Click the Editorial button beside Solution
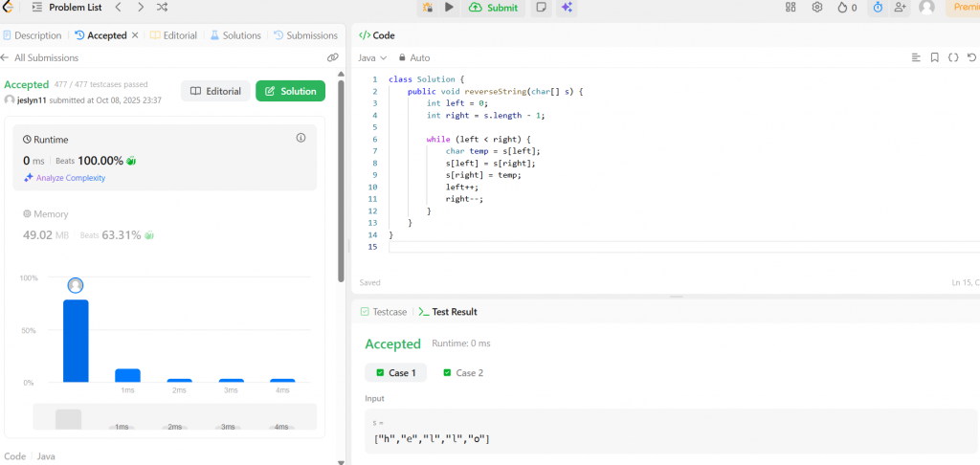The width and height of the screenshot is (980, 465). [215, 91]
